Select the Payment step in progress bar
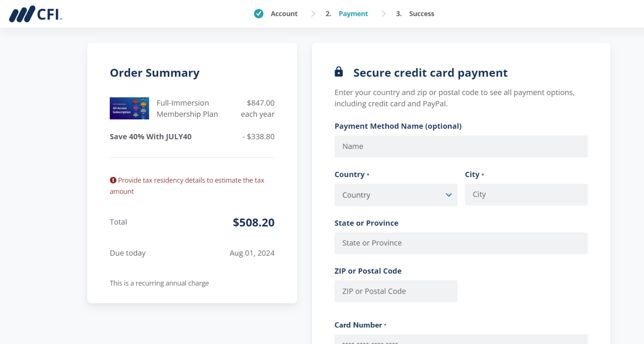Image resolution: width=644 pixels, height=344 pixels. click(353, 13)
